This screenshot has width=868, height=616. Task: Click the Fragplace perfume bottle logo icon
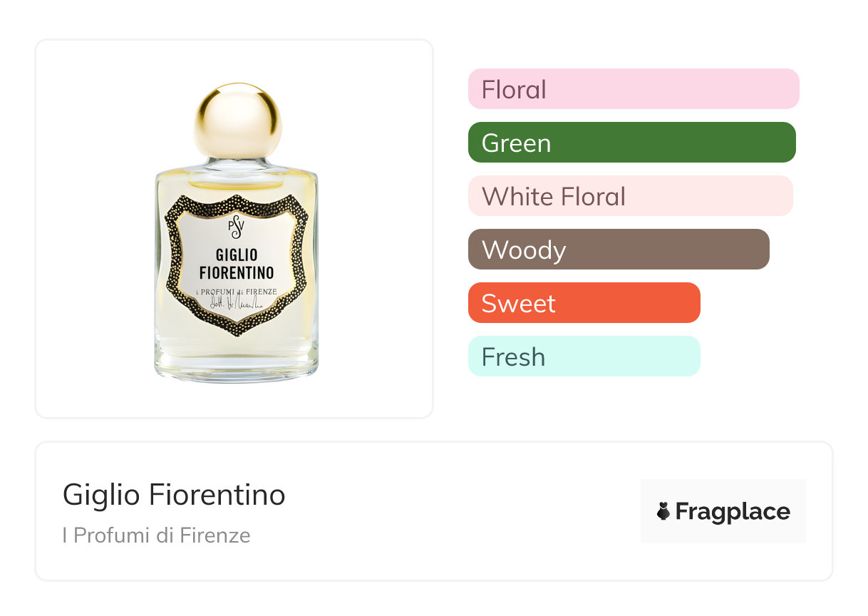pos(663,511)
